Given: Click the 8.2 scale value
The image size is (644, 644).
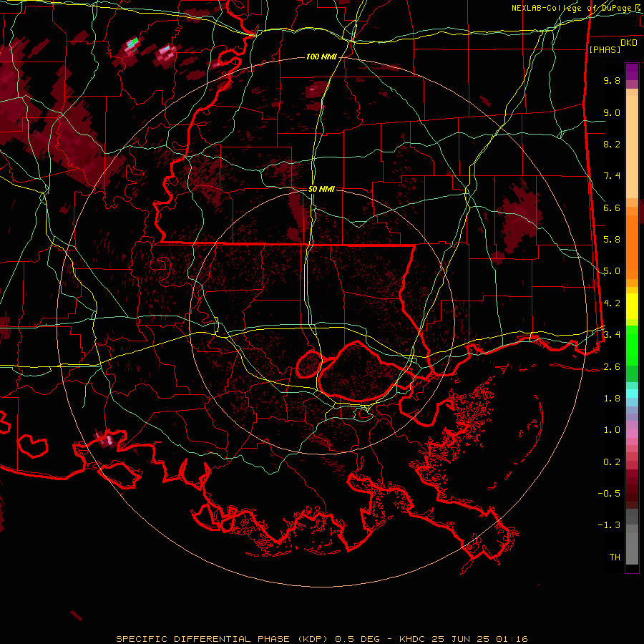Looking at the screenshot, I should [x=612, y=144].
